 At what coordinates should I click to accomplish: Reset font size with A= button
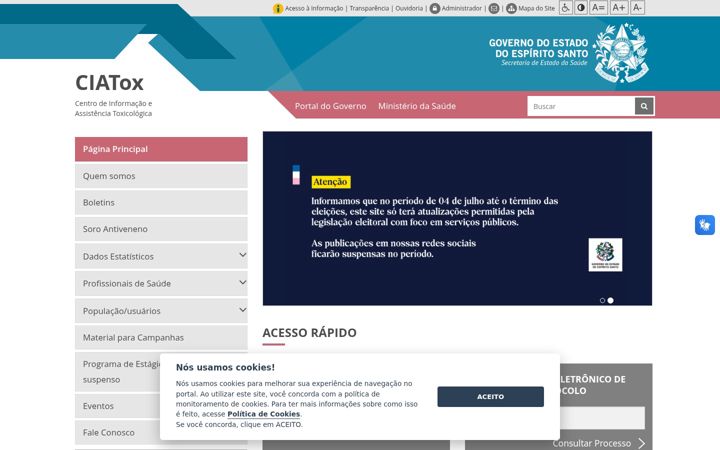pos(598,8)
